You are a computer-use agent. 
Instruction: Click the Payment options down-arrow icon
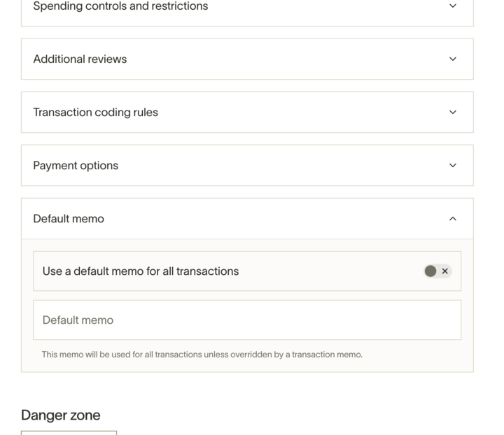[x=453, y=166]
